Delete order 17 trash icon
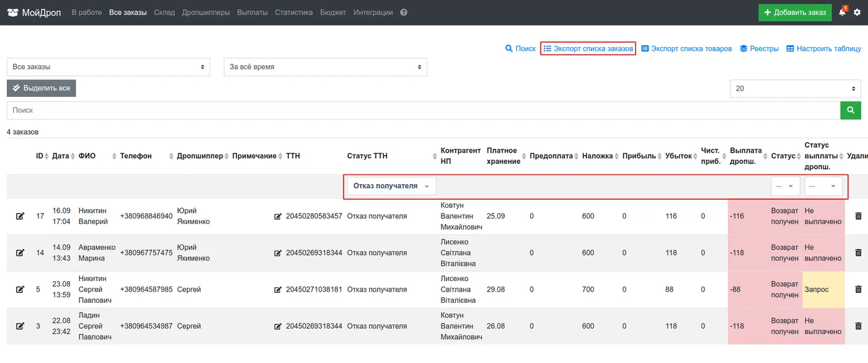Image resolution: width=868 pixels, height=363 pixels. pyautogui.click(x=858, y=216)
